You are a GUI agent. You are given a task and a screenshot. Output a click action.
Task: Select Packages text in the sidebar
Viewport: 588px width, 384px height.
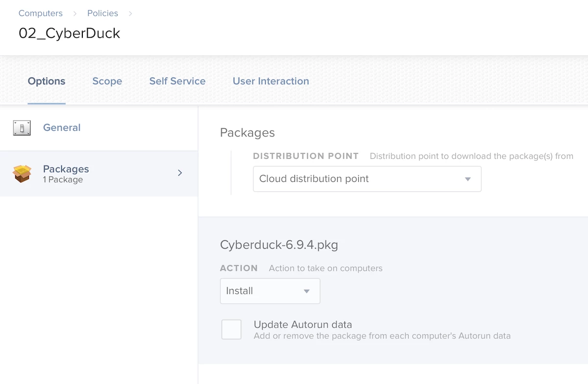click(x=66, y=169)
